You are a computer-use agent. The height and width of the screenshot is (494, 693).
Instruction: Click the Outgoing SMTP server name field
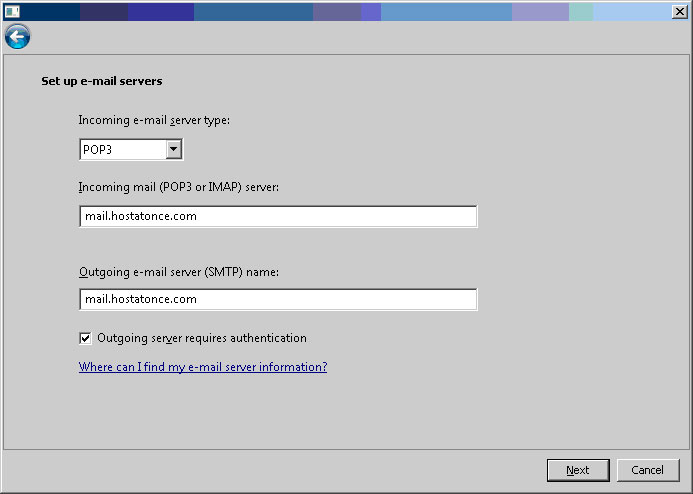coord(277,299)
